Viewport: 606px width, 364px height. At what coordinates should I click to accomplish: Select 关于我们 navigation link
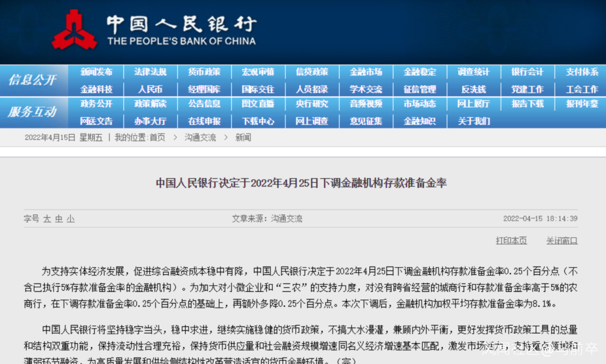coord(474,121)
